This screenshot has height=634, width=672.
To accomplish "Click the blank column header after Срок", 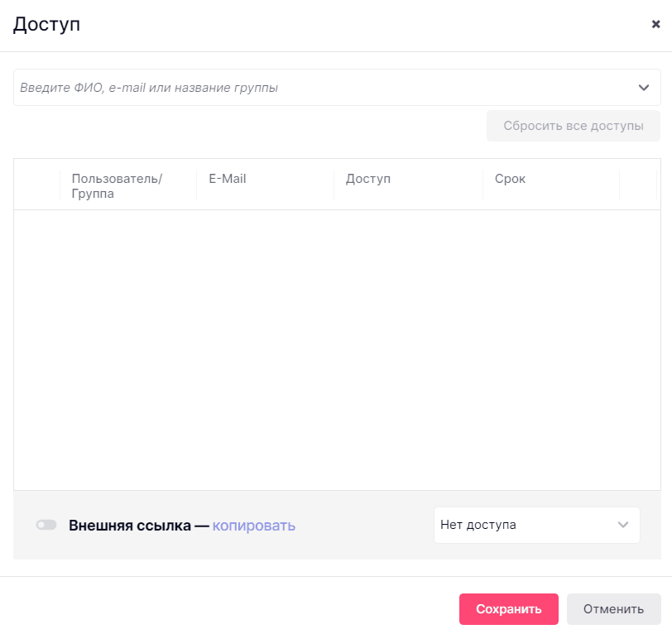I will point(637,184).
